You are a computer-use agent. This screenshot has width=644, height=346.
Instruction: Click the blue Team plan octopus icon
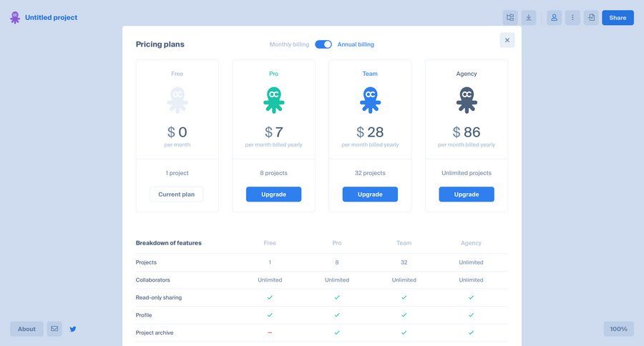coord(370,100)
